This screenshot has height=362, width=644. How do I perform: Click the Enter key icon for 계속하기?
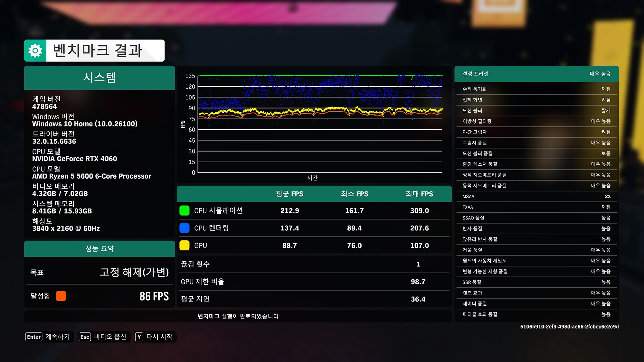point(34,337)
